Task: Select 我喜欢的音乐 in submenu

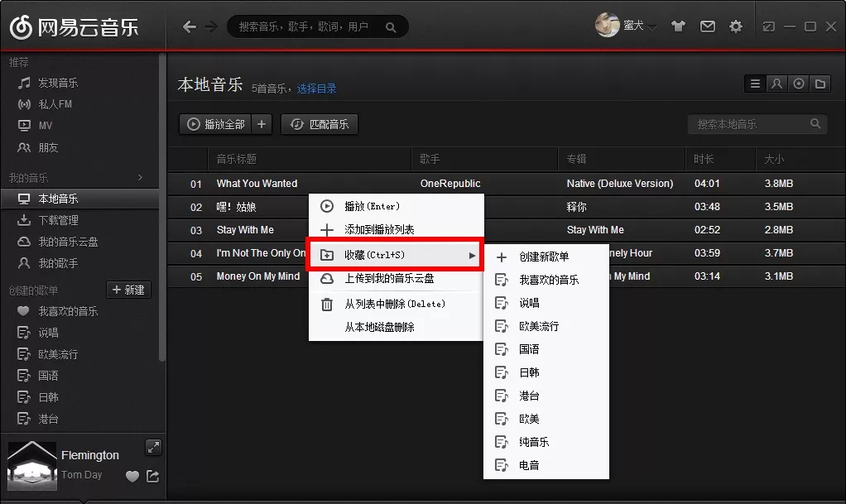Action: tap(546, 280)
